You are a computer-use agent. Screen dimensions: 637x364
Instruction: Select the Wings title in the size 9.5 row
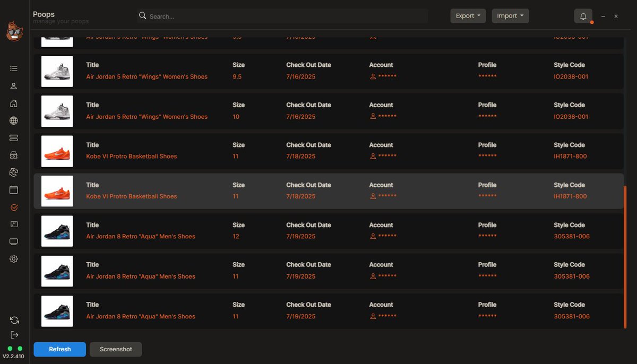point(147,77)
